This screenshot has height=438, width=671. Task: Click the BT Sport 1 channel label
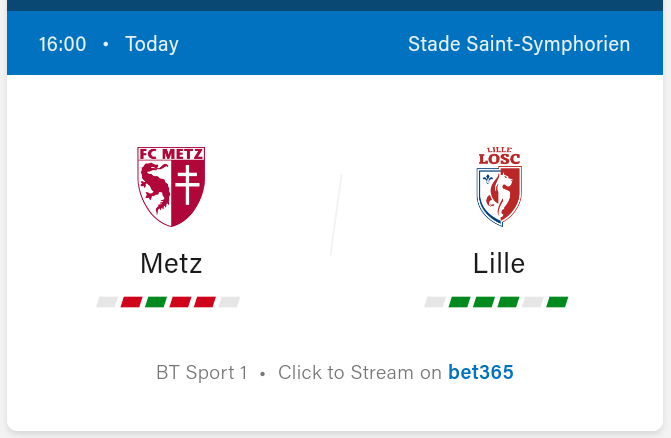pyautogui.click(x=201, y=373)
